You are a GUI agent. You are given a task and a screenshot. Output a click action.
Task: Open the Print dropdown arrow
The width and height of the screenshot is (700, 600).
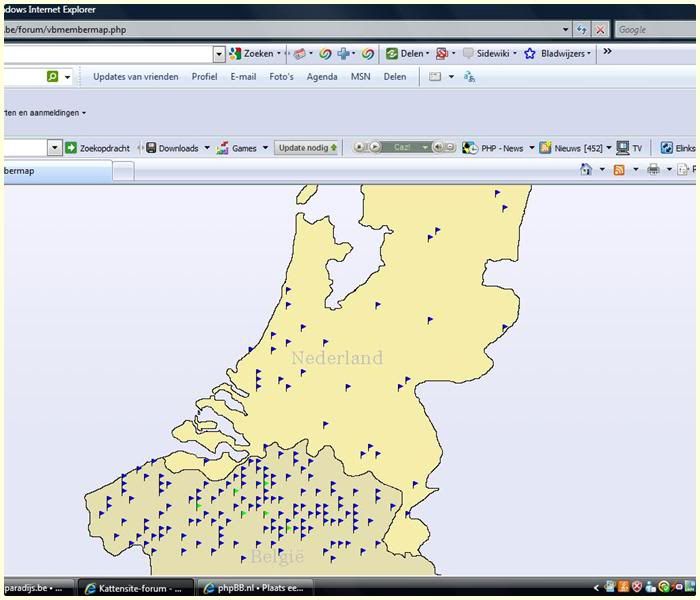coord(669,169)
